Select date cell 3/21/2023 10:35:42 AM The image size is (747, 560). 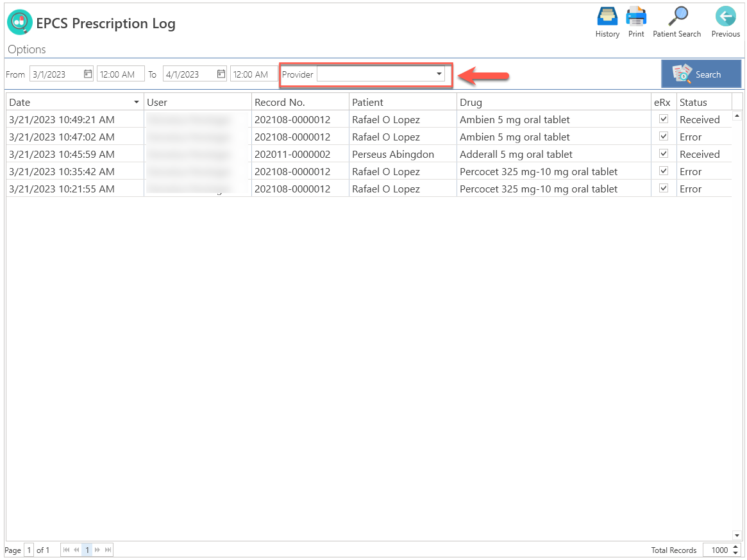[75, 171]
